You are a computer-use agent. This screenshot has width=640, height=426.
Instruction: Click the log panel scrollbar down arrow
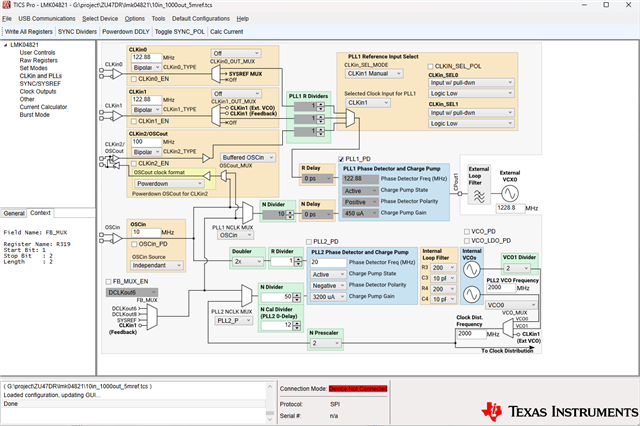click(270, 419)
